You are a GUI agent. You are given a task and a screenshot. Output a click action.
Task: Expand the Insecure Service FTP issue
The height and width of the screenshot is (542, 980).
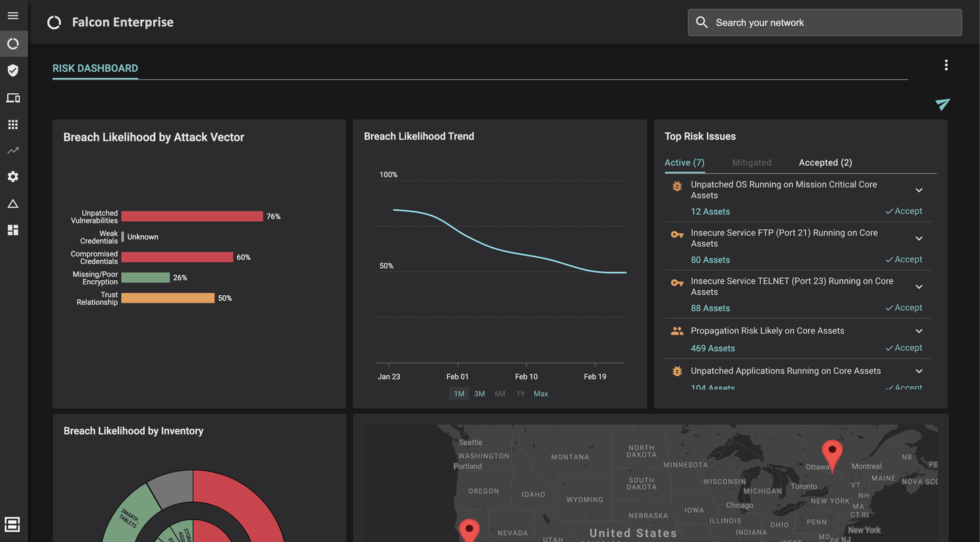(919, 239)
